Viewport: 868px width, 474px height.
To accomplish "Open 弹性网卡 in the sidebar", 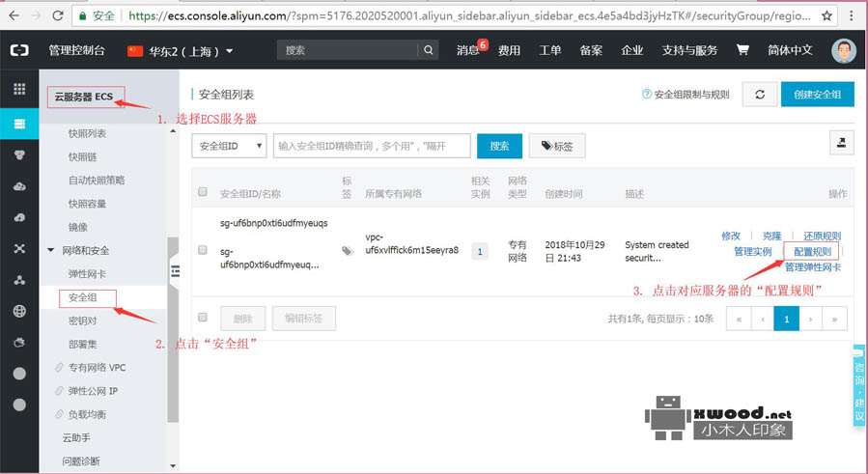I will pos(87,273).
